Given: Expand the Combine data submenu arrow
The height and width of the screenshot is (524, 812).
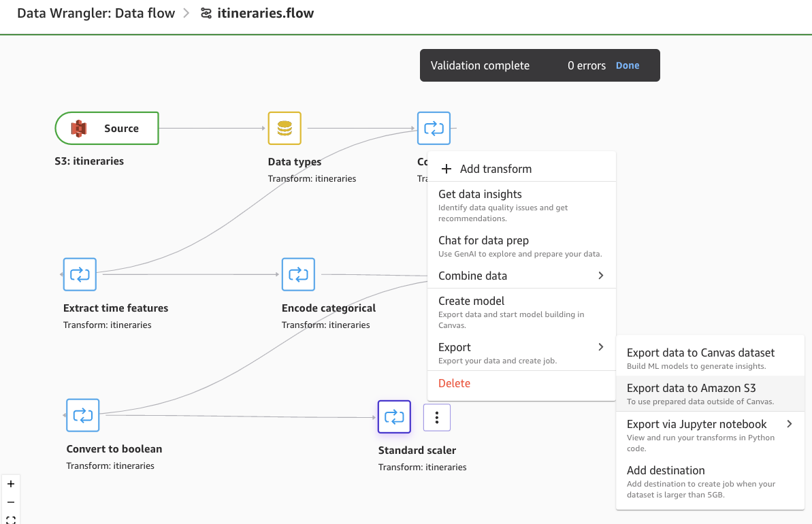Looking at the screenshot, I should pyautogui.click(x=601, y=276).
